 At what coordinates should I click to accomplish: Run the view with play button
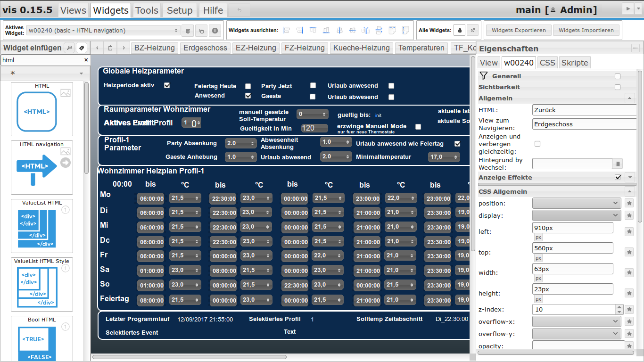click(x=628, y=9)
